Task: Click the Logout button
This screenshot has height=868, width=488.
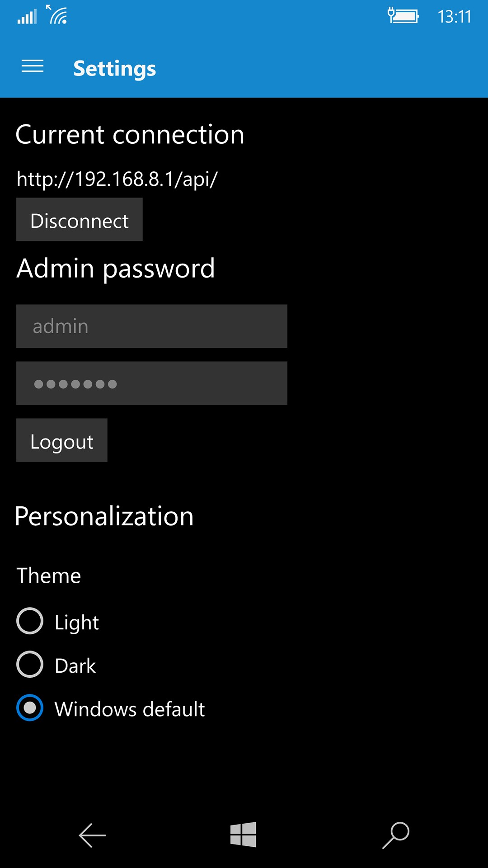Action: [x=62, y=440]
